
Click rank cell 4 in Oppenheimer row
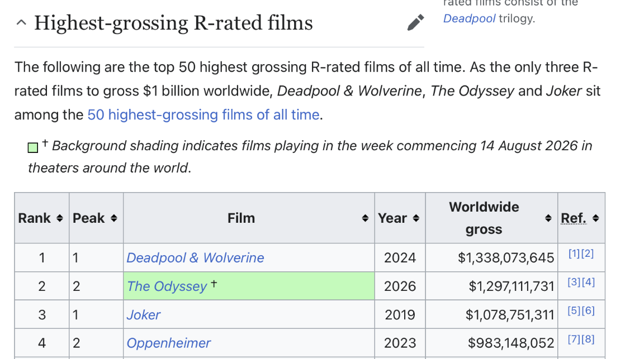(x=42, y=343)
